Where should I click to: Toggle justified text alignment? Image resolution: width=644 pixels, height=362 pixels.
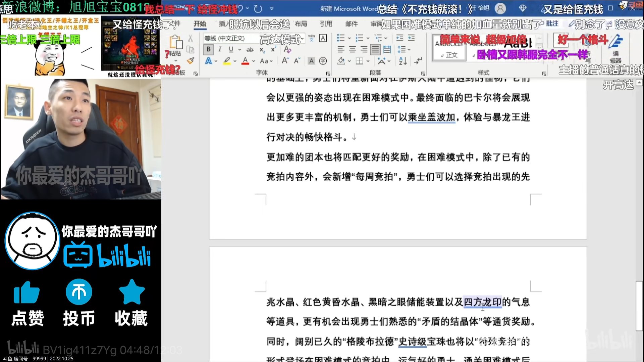375,50
